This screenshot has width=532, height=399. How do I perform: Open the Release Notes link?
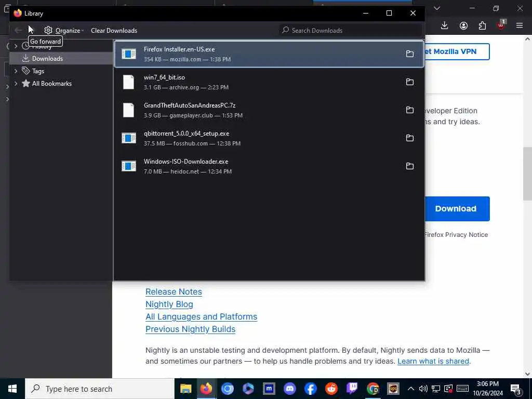tap(174, 292)
